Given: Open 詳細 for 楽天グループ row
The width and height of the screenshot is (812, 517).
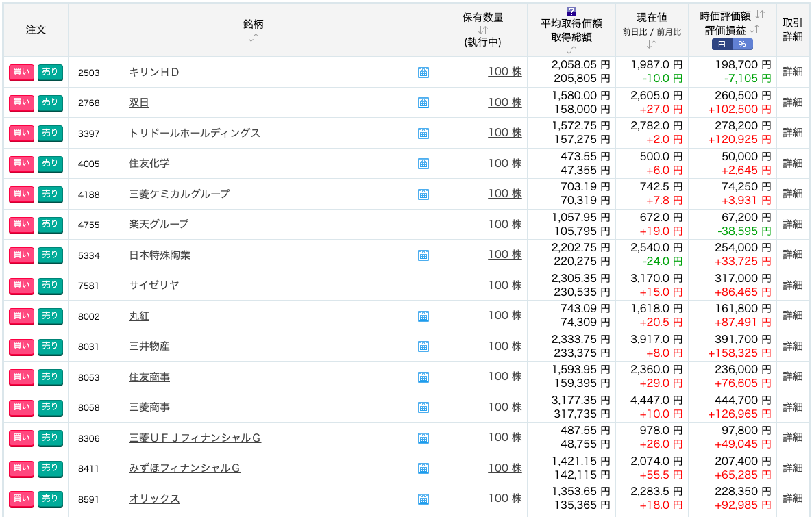Looking at the screenshot, I should click(x=793, y=224).
